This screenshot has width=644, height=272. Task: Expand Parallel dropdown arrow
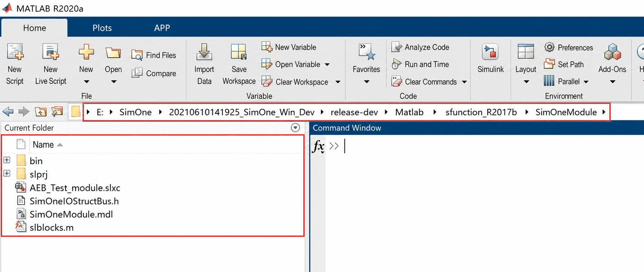point(586,82)
